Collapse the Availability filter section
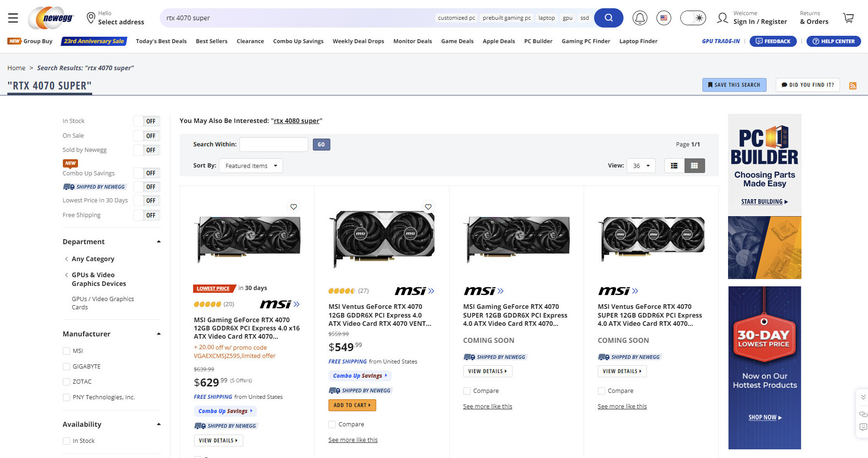Viewport: 868px width, 458px height. [159, 424]
